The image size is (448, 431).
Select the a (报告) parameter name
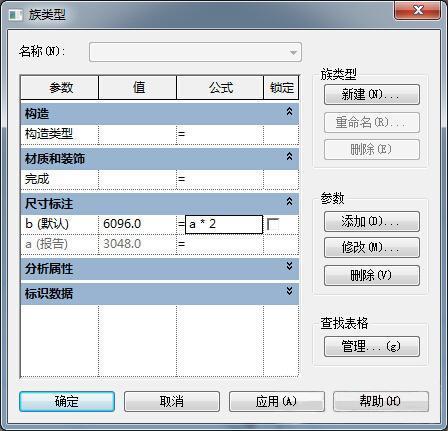tap(46, 244)
